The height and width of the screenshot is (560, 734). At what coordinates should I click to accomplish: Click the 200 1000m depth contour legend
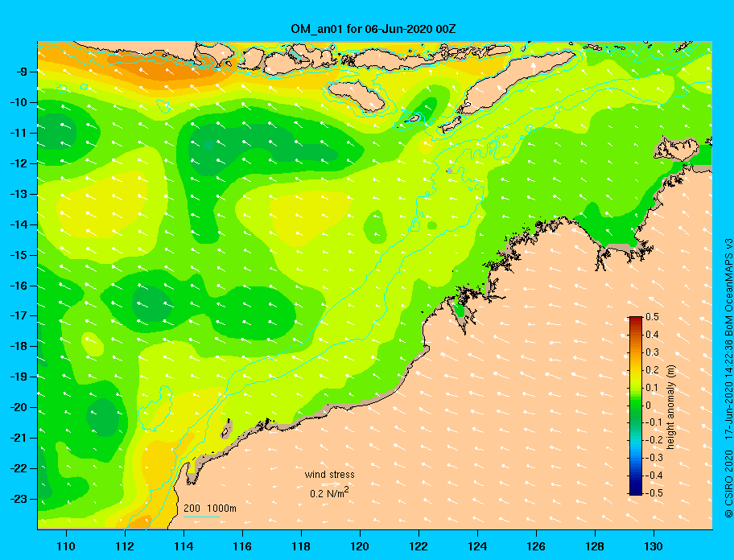click(x=210, y=509)
